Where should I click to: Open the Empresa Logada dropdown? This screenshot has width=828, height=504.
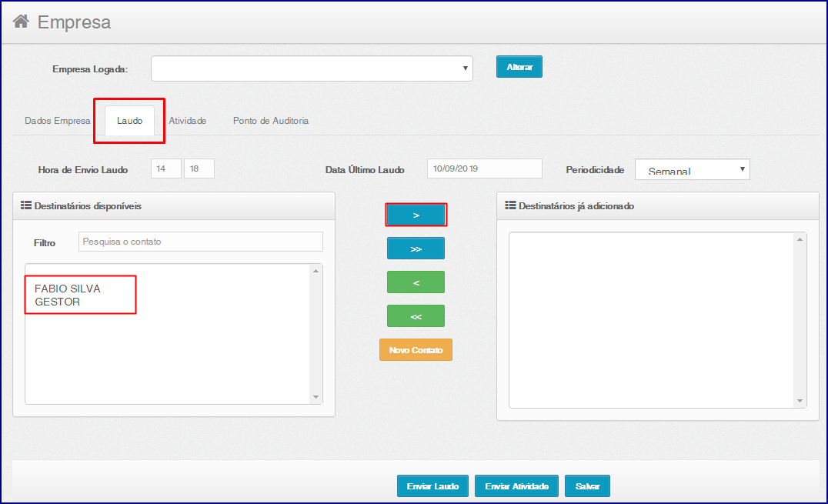[x=312, y=68]
